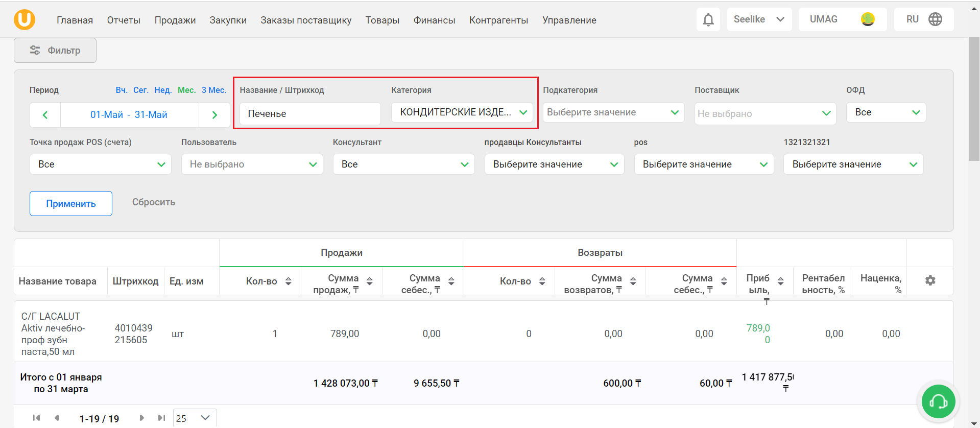Click the UMAG orange logo icon
Viewport: 980px width, 428px height.
click(x=25, y=19)
